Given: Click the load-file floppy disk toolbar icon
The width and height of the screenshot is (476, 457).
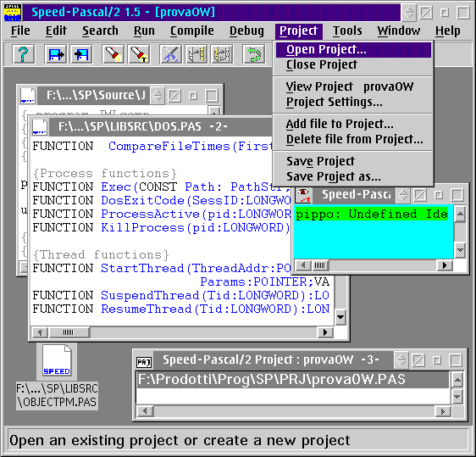Looking at the screenshot, I should (56, 54).
